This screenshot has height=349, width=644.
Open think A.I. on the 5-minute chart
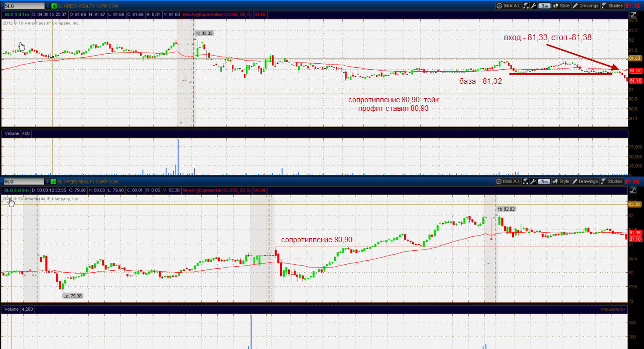click(507, 181)
